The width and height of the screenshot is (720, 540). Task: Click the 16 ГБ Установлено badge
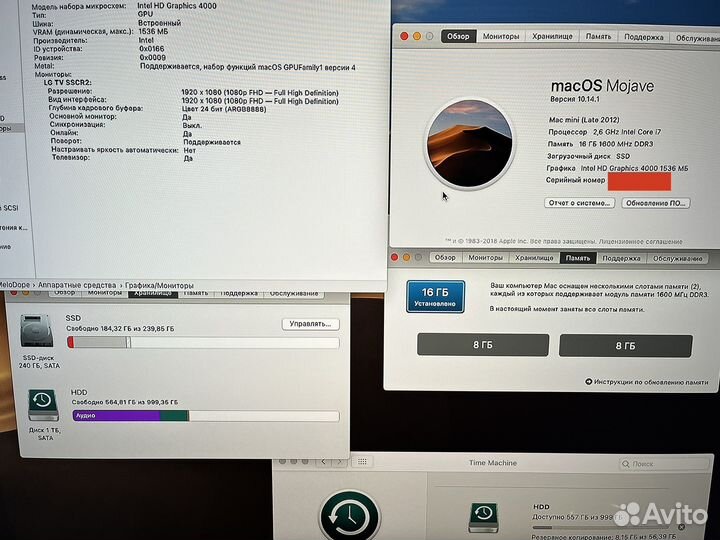[x=435, y=297]
